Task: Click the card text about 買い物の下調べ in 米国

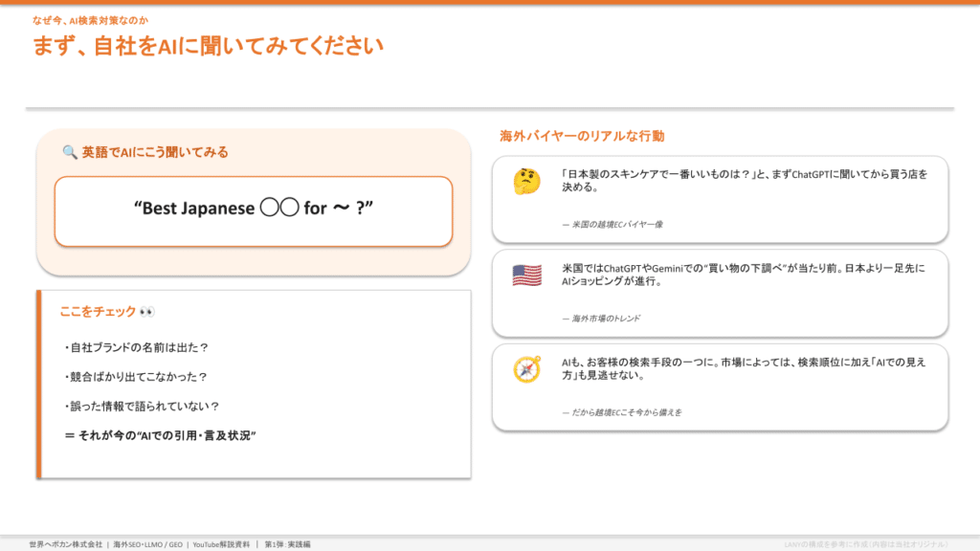Action: click(743, 275)
